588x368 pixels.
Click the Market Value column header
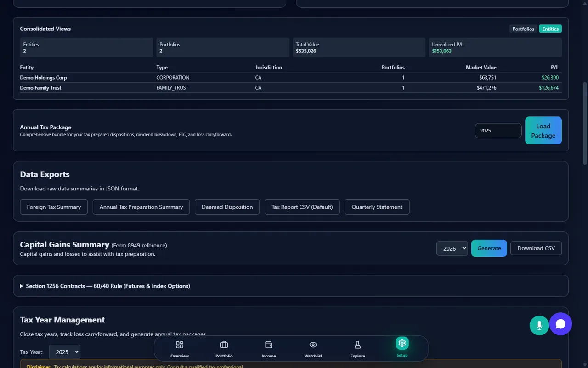(x=481, y=68)
